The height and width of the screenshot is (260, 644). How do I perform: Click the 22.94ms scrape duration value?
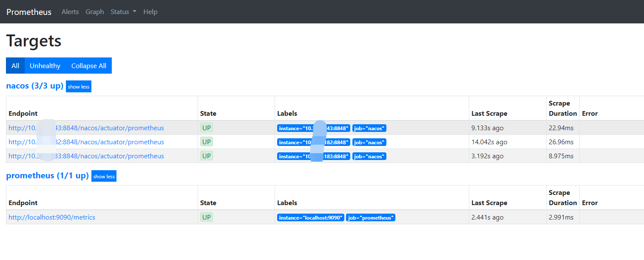pos(561,128)
